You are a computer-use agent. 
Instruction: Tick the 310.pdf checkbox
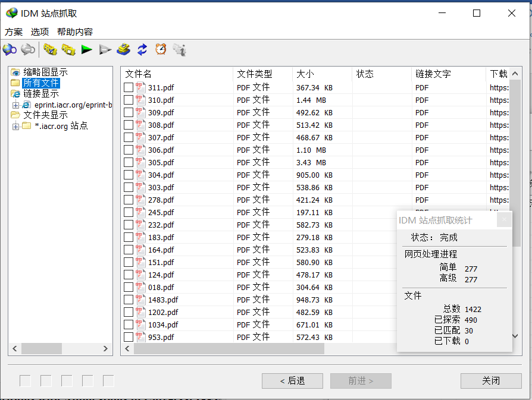(x=129, y=100)
